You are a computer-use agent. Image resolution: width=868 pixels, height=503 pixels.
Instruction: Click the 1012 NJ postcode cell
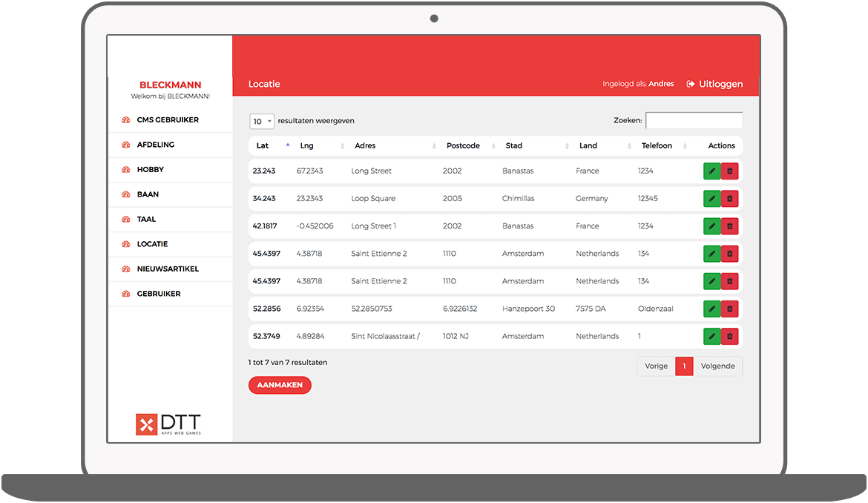(456, 336)
